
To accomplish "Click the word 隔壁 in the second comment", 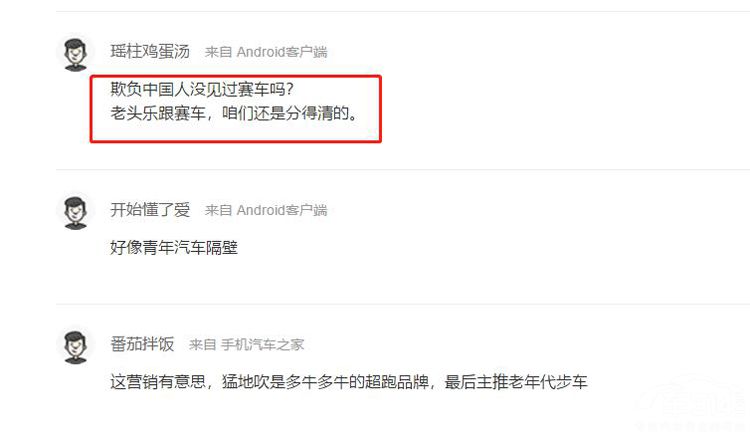I will pos(221,247).
